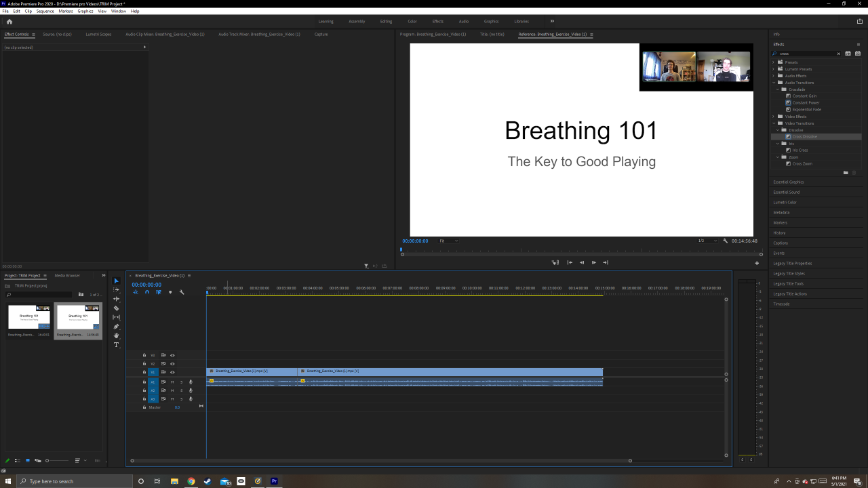Expand the Video Effects folder
The width and height of the screenshot is (868, 488).
pos(774,117)
